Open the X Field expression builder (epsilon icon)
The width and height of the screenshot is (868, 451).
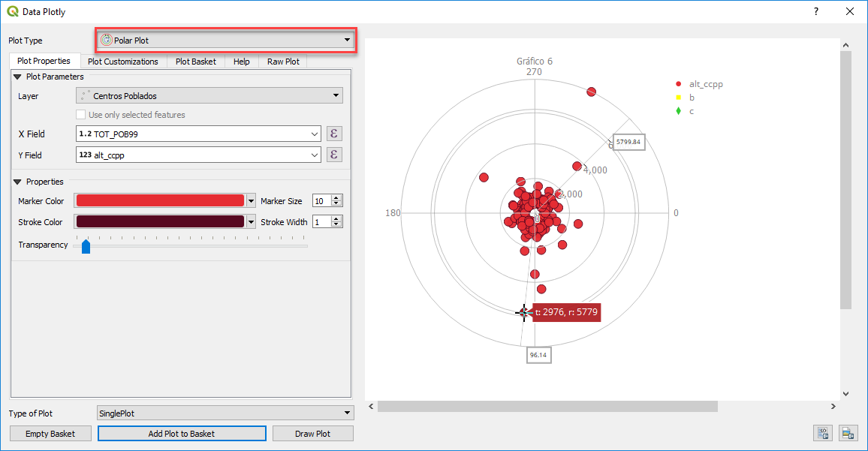[333, 133]
